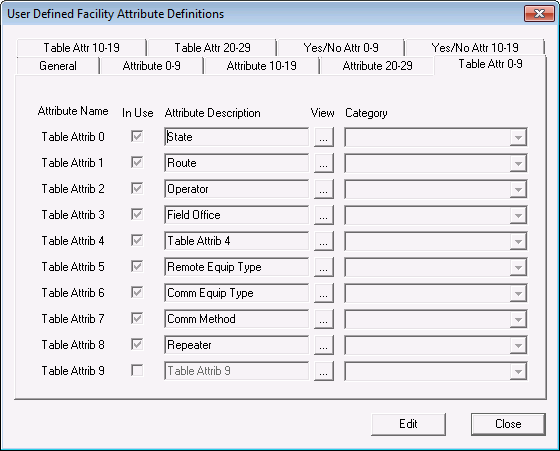Toggle In Use checkbox for Table Attrib 0

pyautogui.click(x=137, y=136)
